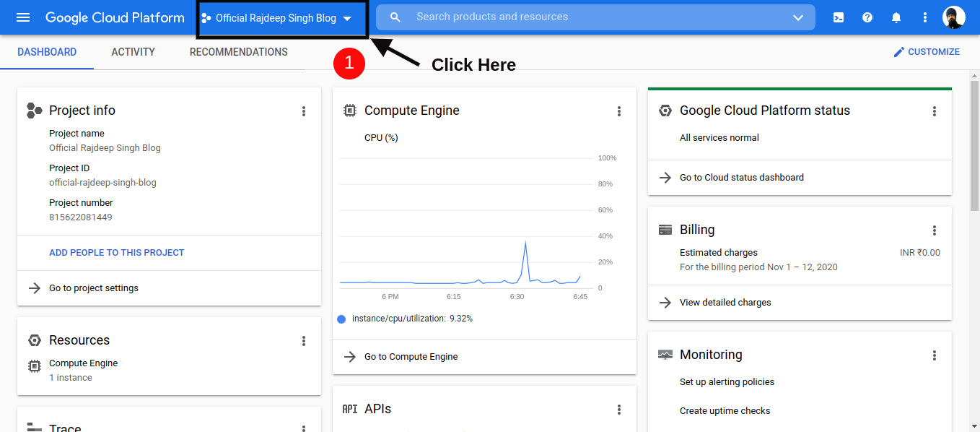Click the Customize button
Image resolution: width=980 pixels, height=432 pixels.
pos(927,52)
